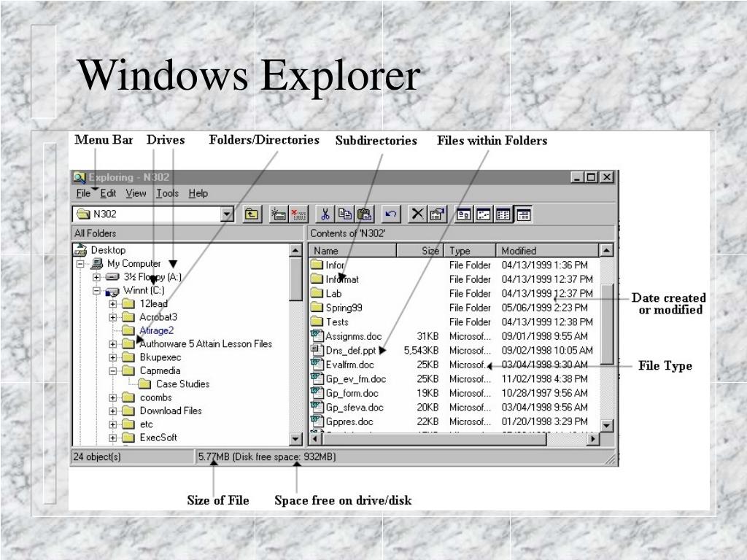Collapse the My Computer tree node

(80, 263)
